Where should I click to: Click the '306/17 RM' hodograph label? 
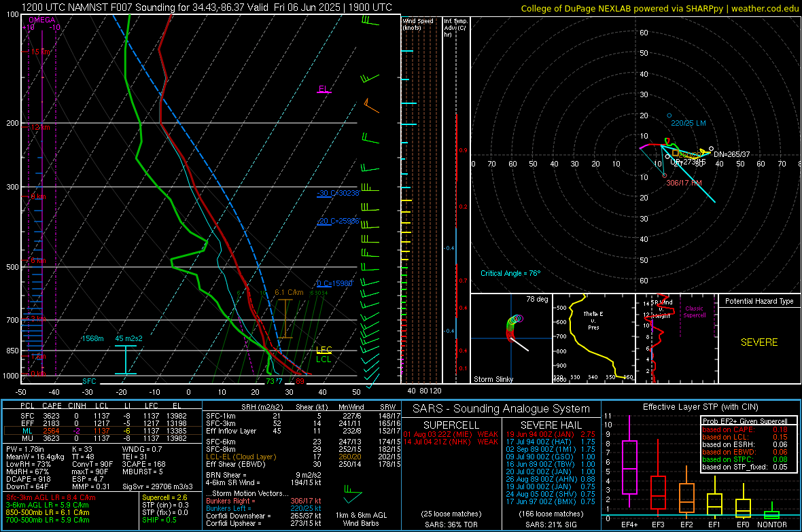(x=684, y=183)
